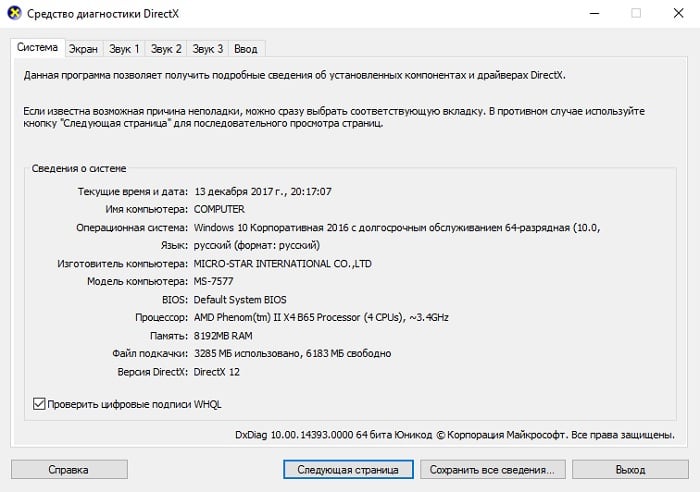Click "Сохранить все сведения..." button
Screen dimensions: 700x492
493,469
